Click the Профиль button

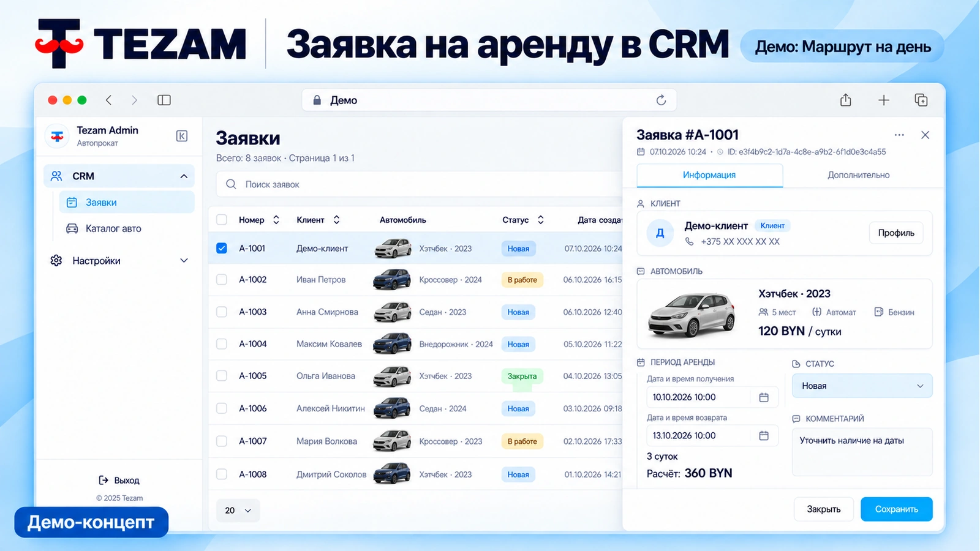(x=896, y=233)
